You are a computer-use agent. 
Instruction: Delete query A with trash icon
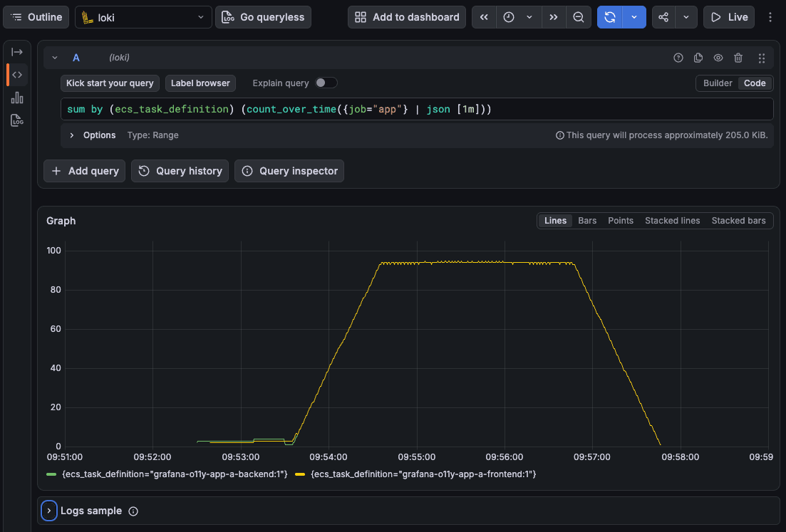[738, 58]
